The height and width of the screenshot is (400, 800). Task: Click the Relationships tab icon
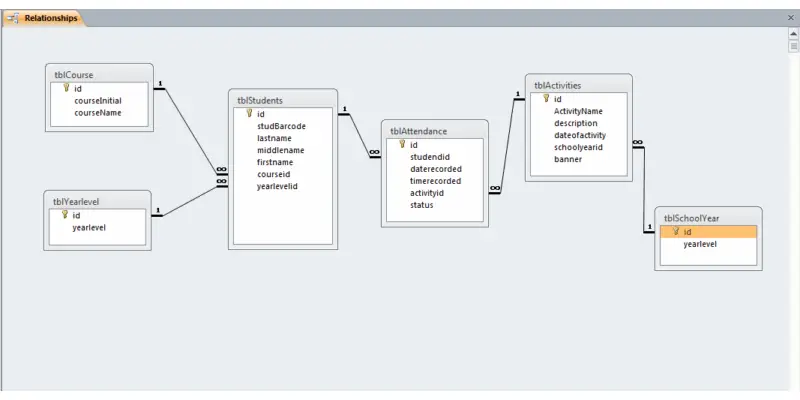13,18
